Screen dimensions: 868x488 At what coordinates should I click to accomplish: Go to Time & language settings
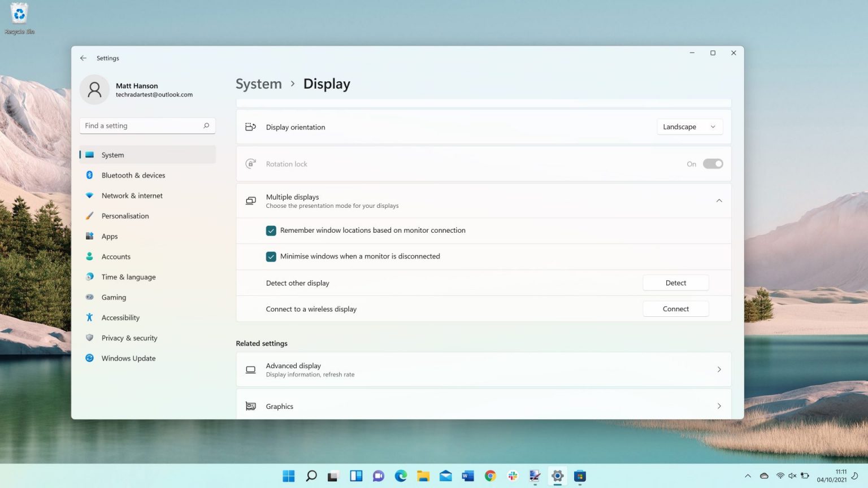(x=128, y=277)
